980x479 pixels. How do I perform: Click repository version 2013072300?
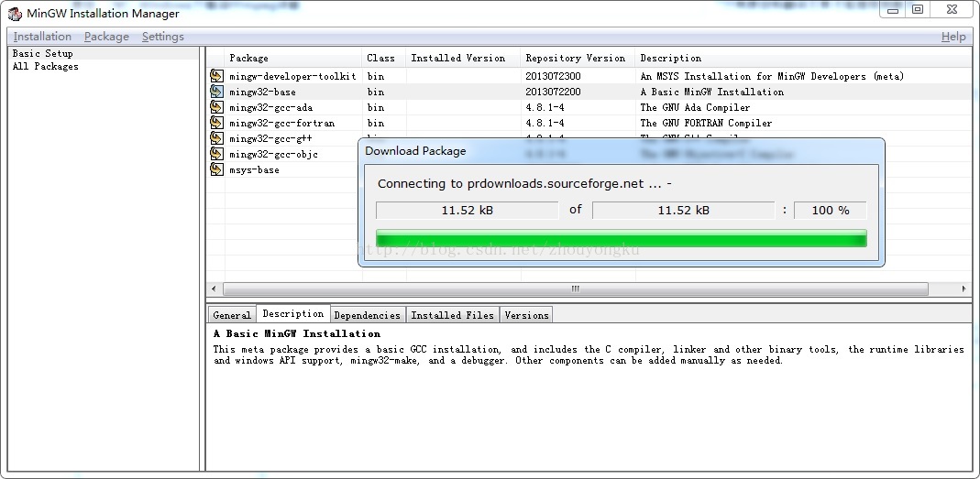(553, 76)
